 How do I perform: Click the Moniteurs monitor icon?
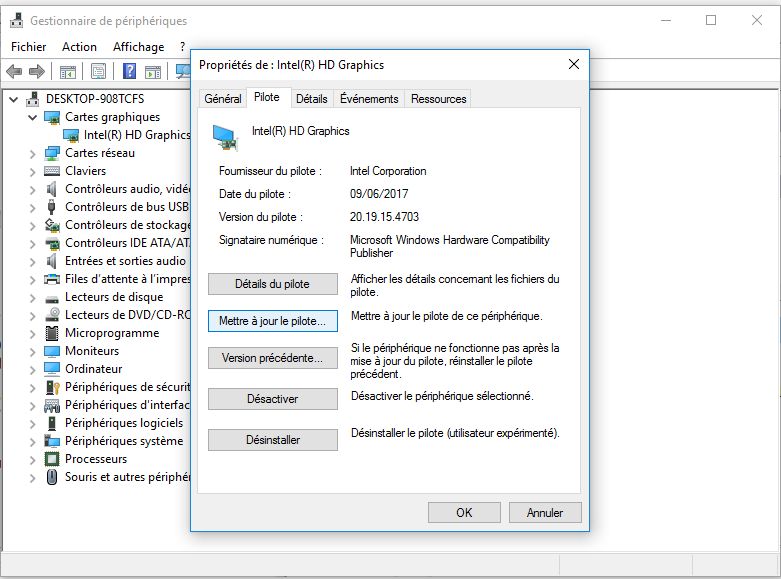52,351
